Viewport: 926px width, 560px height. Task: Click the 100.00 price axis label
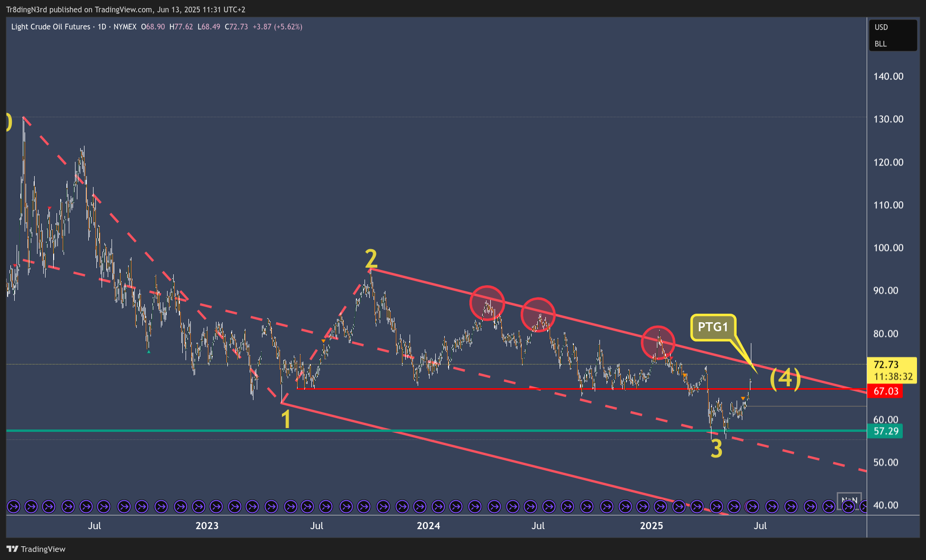tap(888, 248)
